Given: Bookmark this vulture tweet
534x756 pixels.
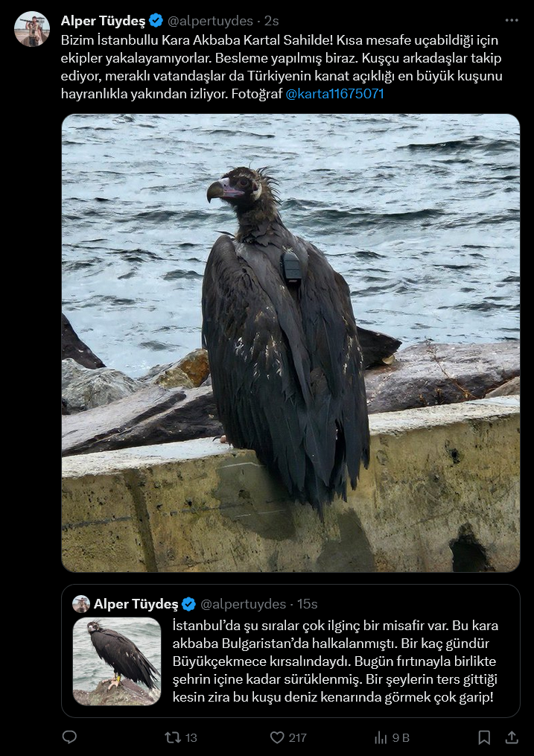Looking at the screenshot, I should coord(484,737).
